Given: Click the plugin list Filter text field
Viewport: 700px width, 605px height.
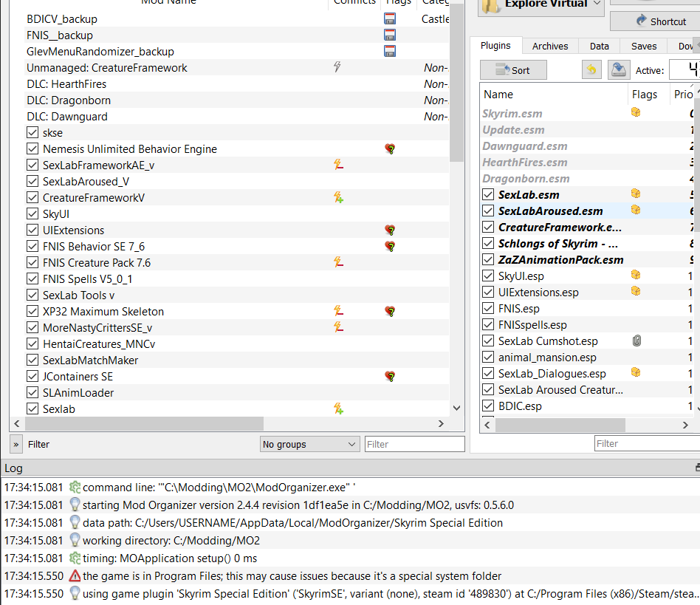Looking at the screenshot, I should click(648, 443).
